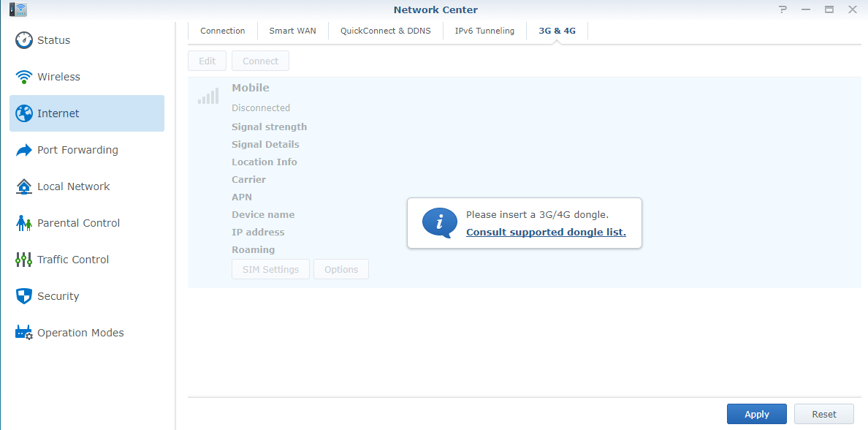Click the Traffic Control sliders icon
The width and height of the screenshot is (868, 430).
point(24,260)
